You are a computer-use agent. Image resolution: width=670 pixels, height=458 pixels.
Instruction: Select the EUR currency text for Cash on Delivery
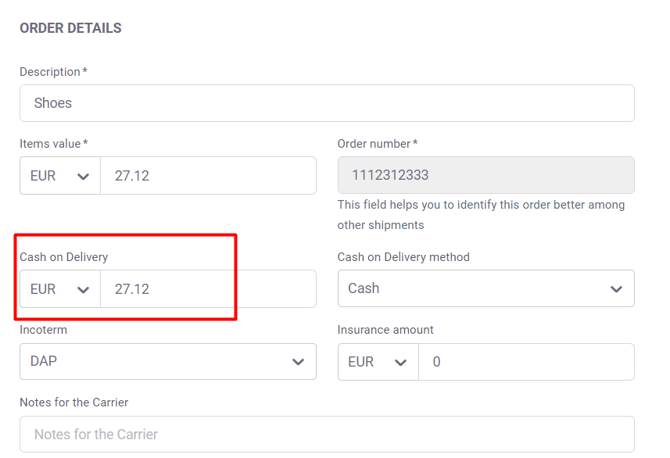[x=43, y=289]
